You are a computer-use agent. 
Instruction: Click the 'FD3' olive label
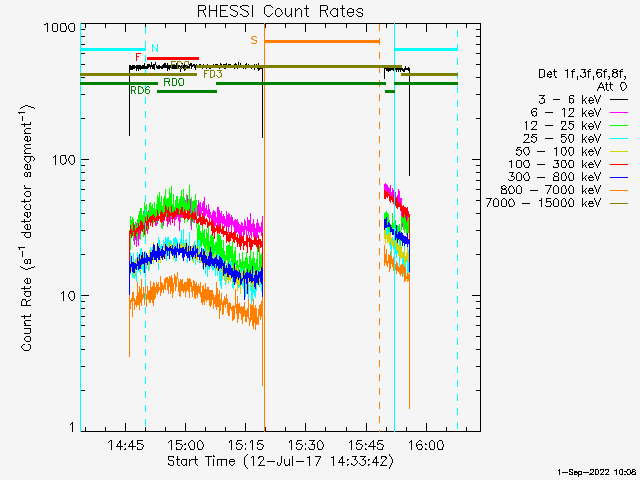tap(213, 74)
